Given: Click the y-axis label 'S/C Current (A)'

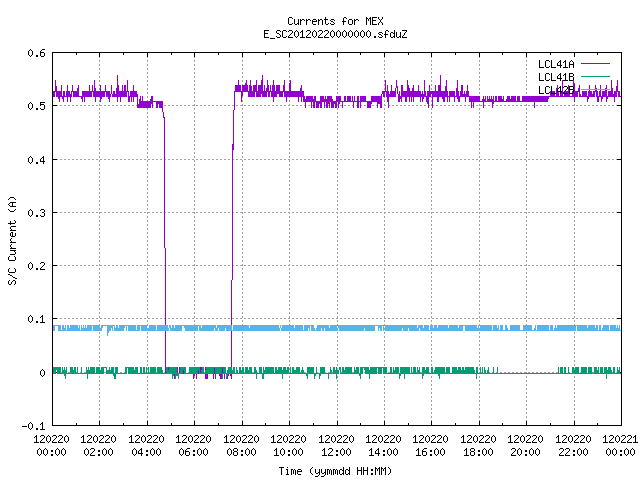Looking at the screenshot, I should tap(12, 240).
